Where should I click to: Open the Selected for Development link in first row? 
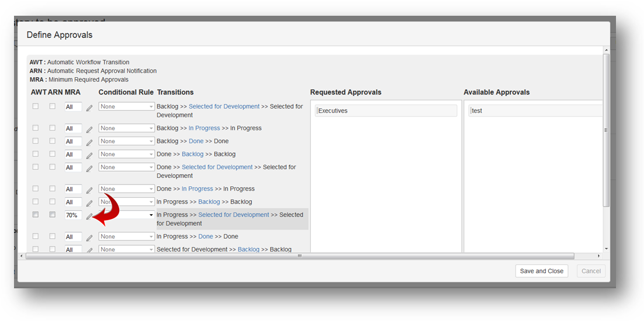[x=224, y=106]
